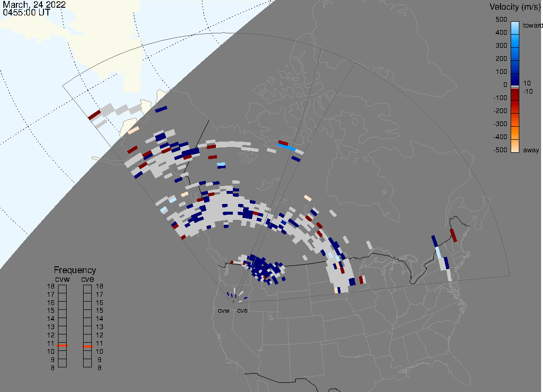Click the -500 value on the velocity scale
The height and width of the screenshot is (392, 543).
pyautogui.click(x=500, y=150)
